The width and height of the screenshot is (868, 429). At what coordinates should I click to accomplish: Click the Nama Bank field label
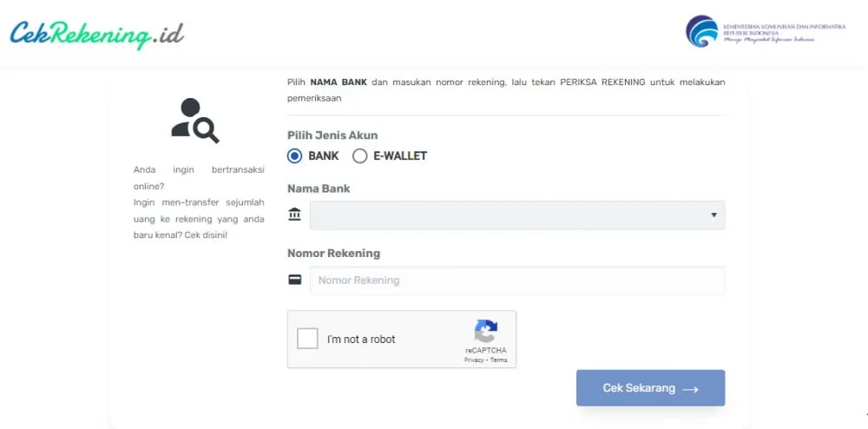[319, 188]
